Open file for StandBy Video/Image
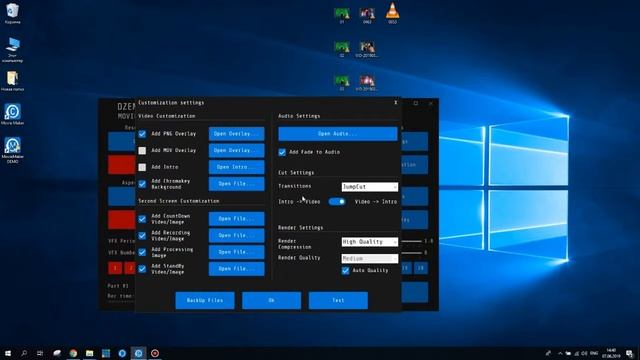The image size is (640, 360). (x=236, y=269)
